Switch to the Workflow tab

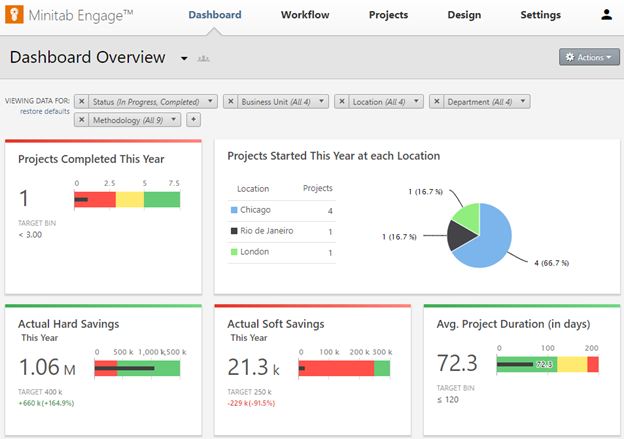point(305,15)
